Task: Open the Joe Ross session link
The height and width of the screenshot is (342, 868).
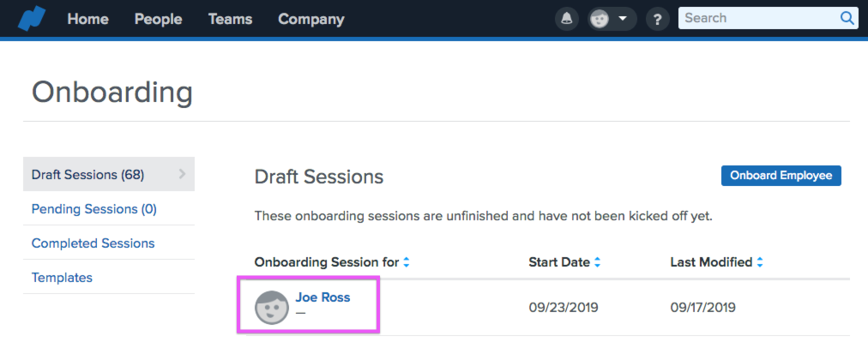Action: [322, 297]
